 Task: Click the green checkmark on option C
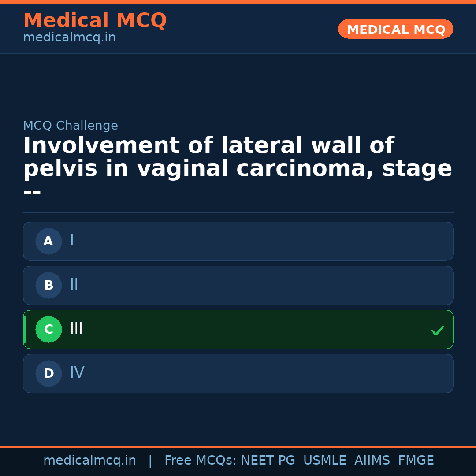437,330
